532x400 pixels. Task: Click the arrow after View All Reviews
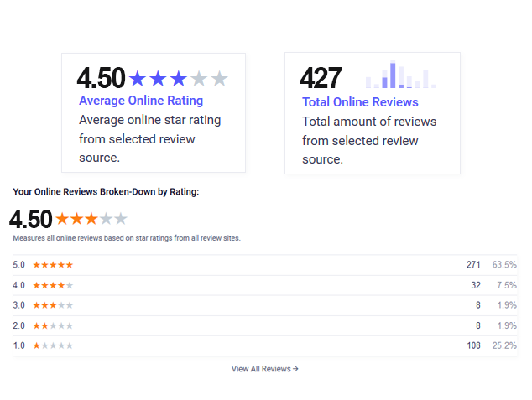(x=295, y=368)
